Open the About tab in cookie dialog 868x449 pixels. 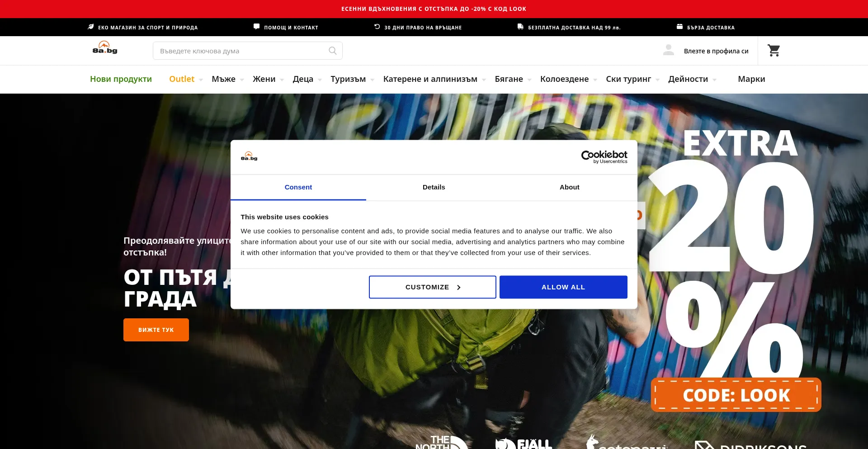(569, 187)
